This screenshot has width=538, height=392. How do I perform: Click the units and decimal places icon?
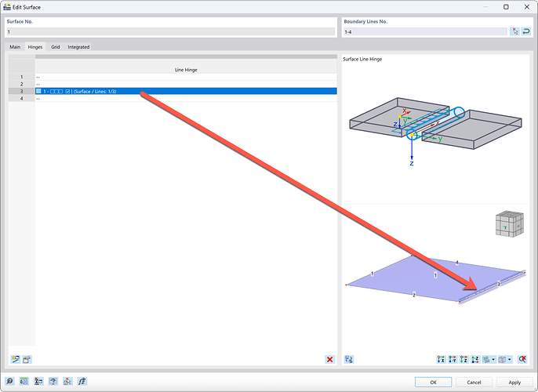coord(24,381)
